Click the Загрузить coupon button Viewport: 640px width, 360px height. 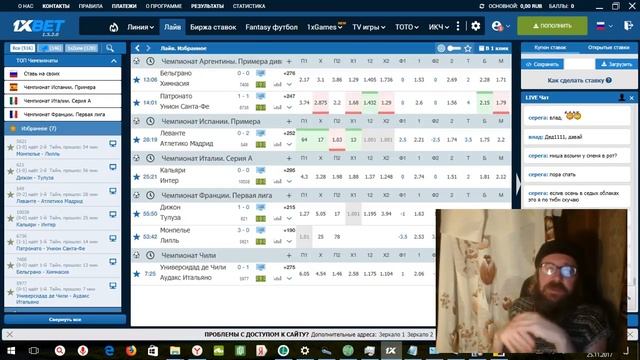(x=616, y=64)
